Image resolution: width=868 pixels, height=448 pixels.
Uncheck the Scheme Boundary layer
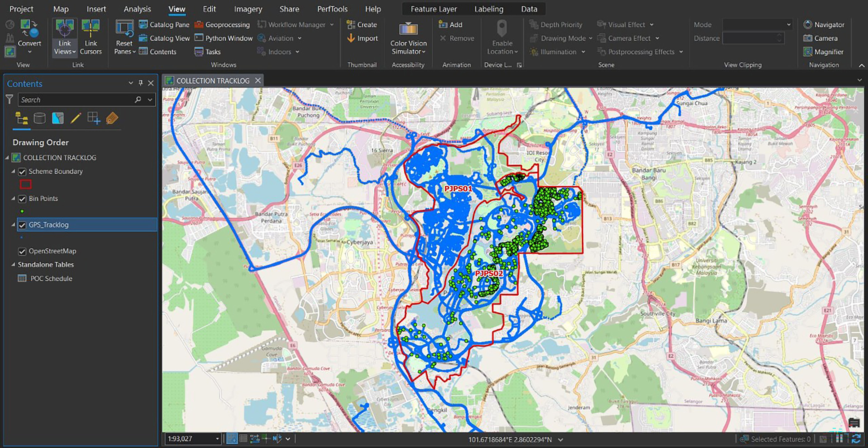[x=22, y=172]
